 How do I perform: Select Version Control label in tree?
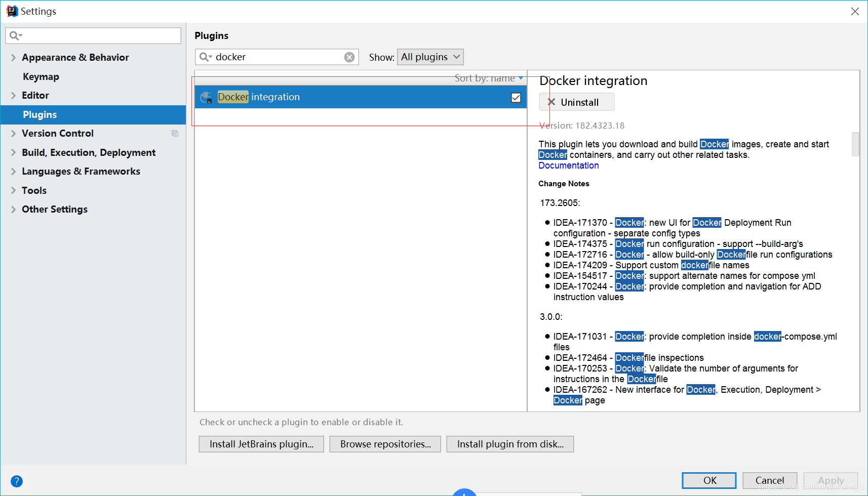[x=58, y=134]
